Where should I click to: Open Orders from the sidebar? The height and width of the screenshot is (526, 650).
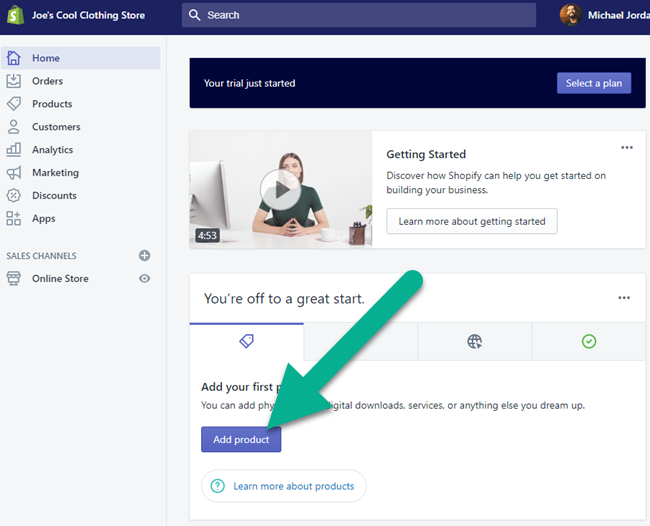point(46,81)
